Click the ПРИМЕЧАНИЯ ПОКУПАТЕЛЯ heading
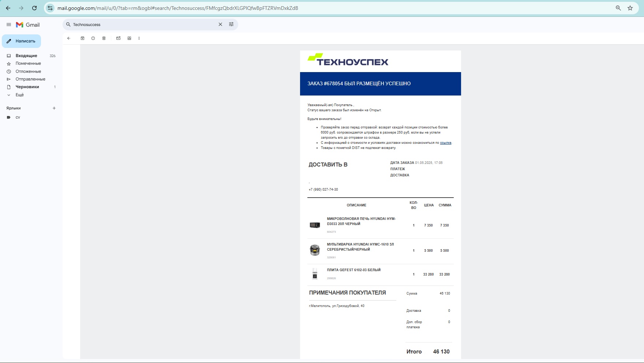The width and height of the screenshot is (644, 363). coord(347,293)
